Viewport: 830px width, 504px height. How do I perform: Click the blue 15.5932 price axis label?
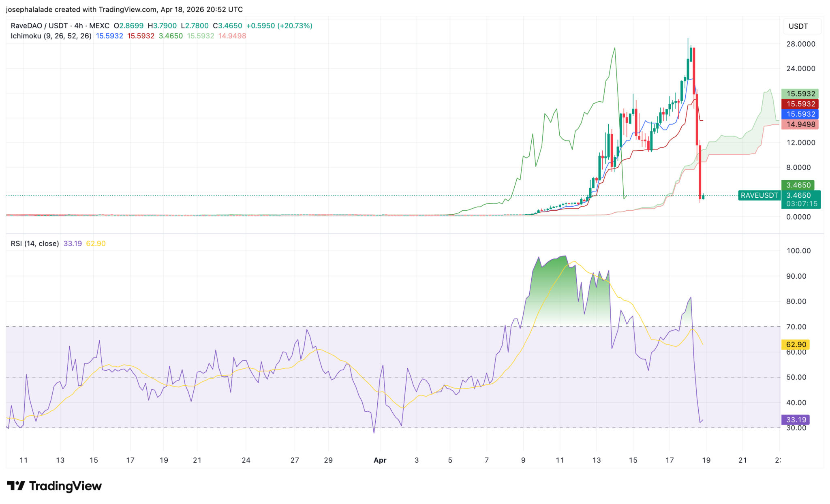click(x=800, y=114)
